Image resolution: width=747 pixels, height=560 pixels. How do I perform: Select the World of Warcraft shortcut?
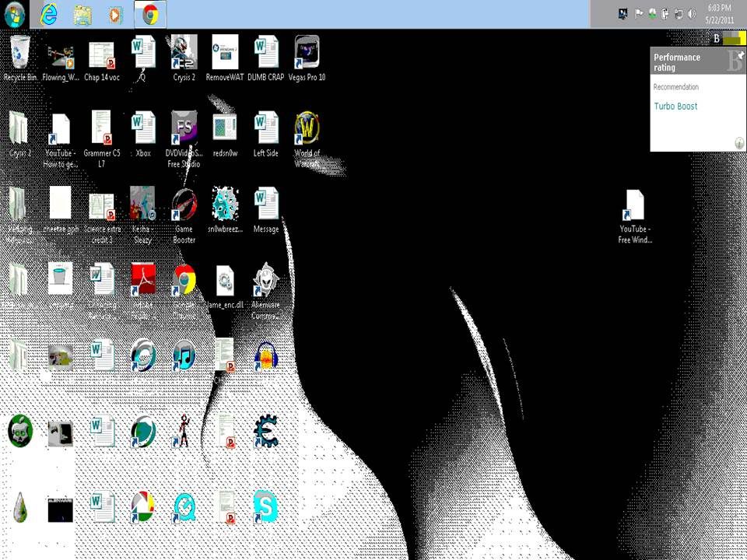tap(307, 129)
